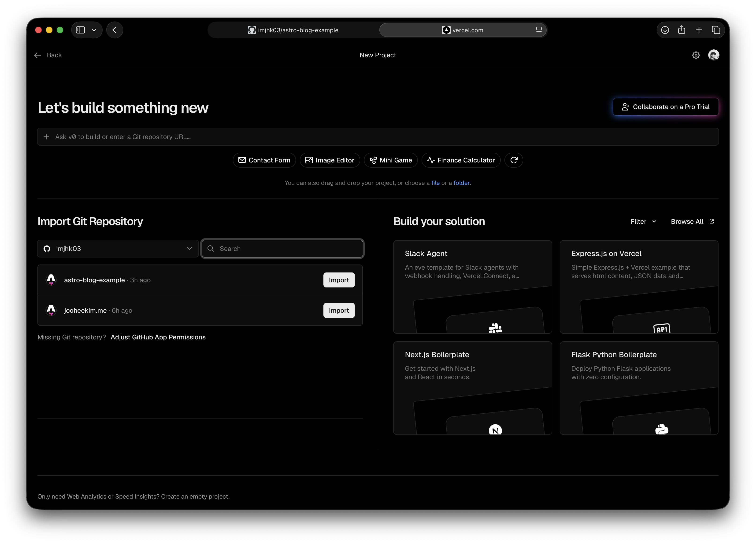Open Adjust GitHub App Permissions
The width and height of the screenshot is (756, 544).
pyautogui.click(x=158, y=337)
